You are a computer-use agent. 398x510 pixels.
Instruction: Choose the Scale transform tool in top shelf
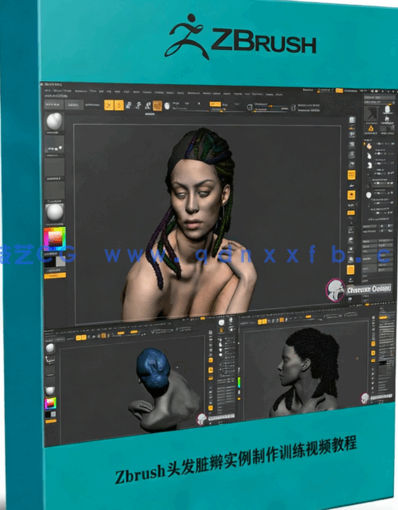pos(138,106)
